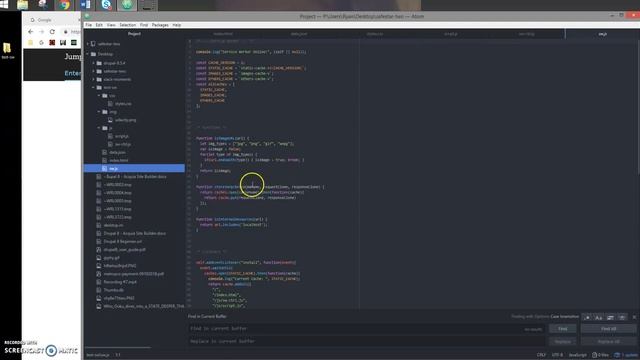
Task: Click the drupal8_user_guide.pdf file icon
Action: (x=99, y=249)
